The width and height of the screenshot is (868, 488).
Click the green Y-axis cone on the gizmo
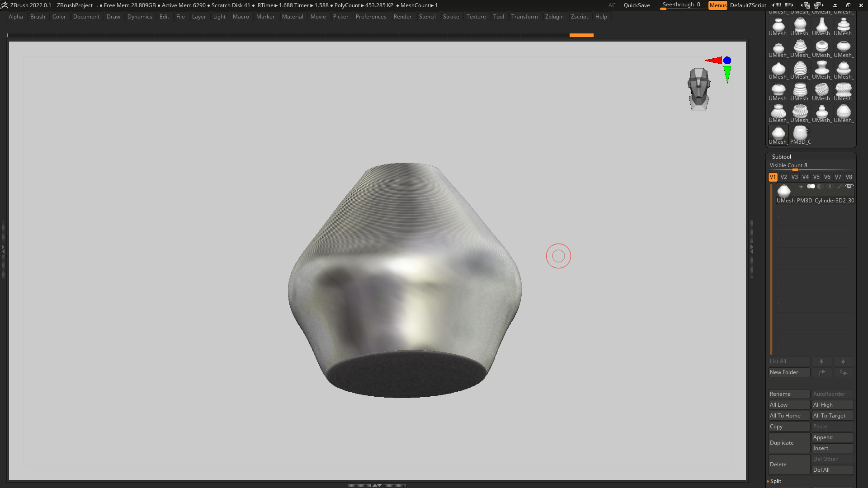click(727, 74)
